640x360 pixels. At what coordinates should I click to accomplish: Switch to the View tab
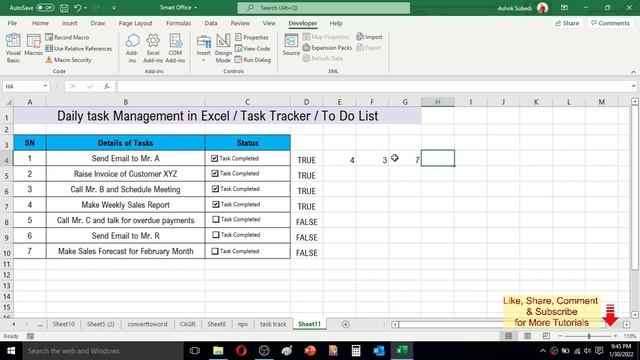[x=269, y=23]
